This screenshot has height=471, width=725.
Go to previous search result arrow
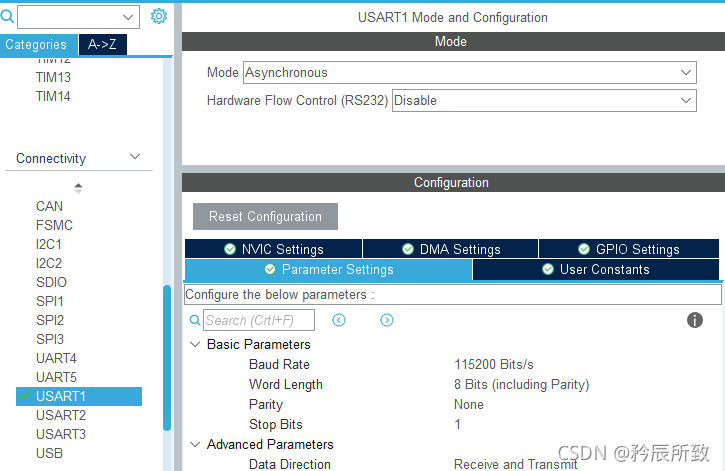pyautogui.click(x=339, y=320)
